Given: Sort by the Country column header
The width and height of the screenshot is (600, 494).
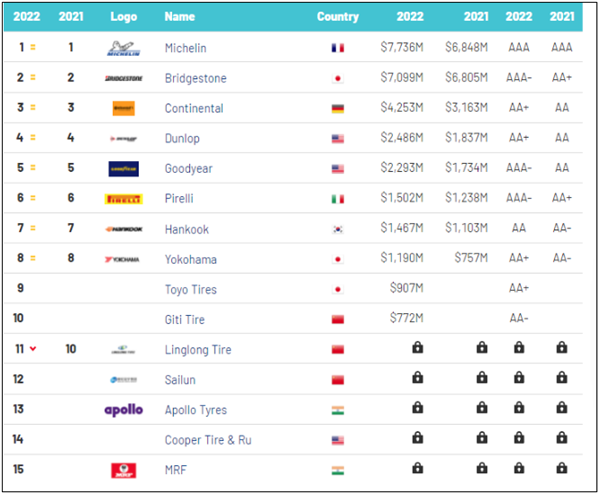Looking at the screenshot, I should tap(337, 17).
